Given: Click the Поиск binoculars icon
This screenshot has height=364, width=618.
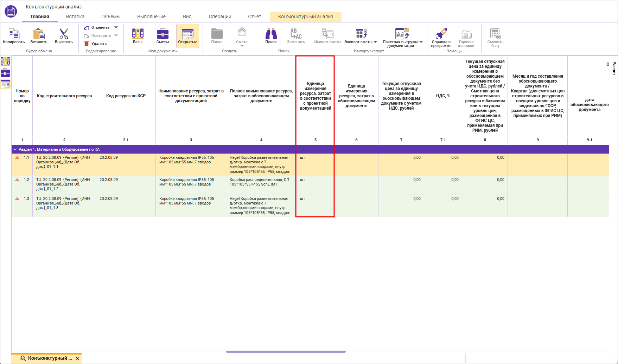Looking at the screenshot, I should (271, 34).
